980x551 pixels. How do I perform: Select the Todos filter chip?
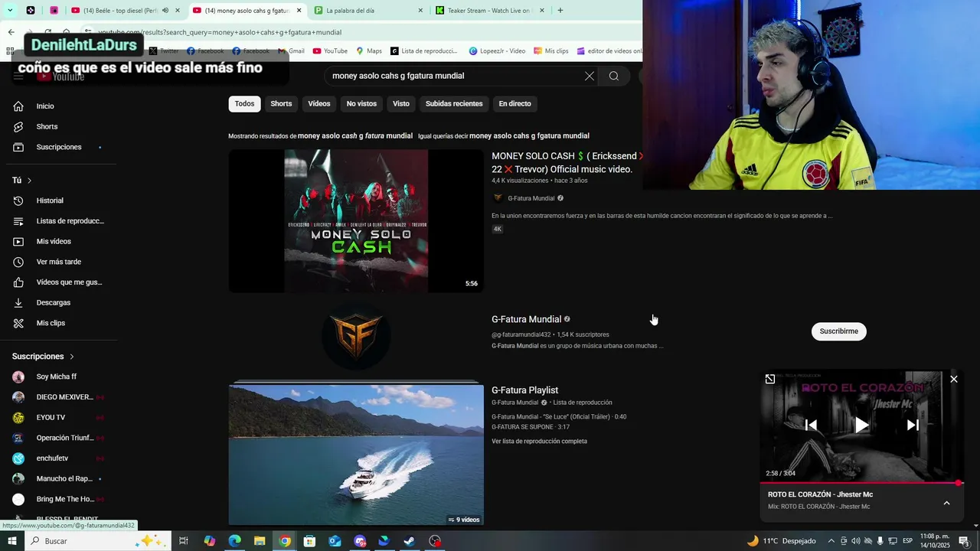click(x=244, y=103)
